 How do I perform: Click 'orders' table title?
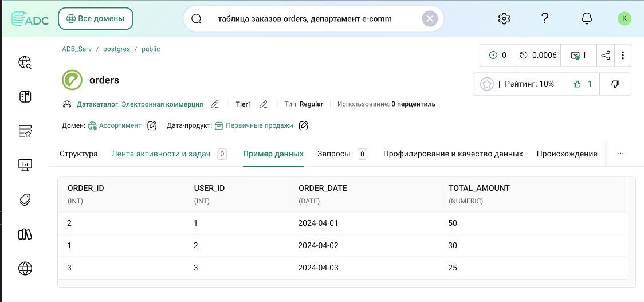click(104, 80)
